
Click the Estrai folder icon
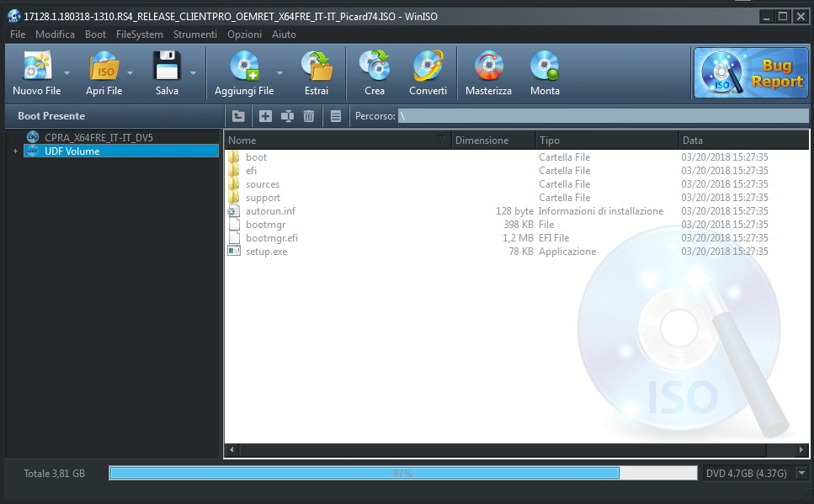click(x=317, y=66)
